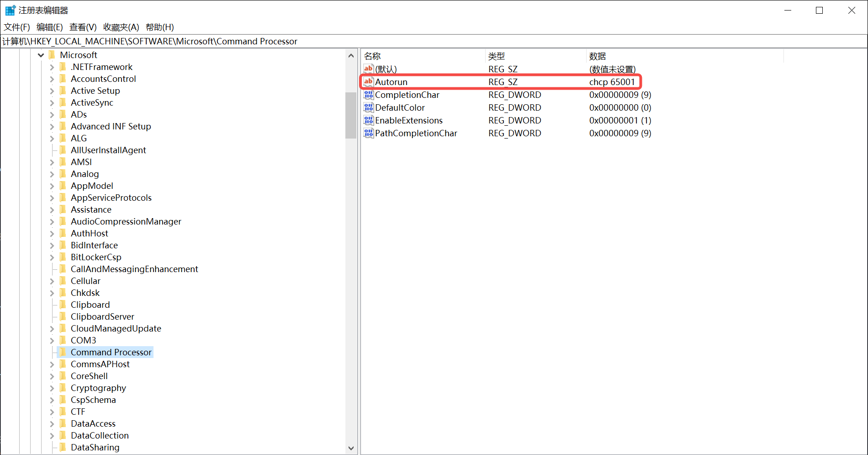Expand the Cryptography key
868x455 pixels.
point(52,388)
